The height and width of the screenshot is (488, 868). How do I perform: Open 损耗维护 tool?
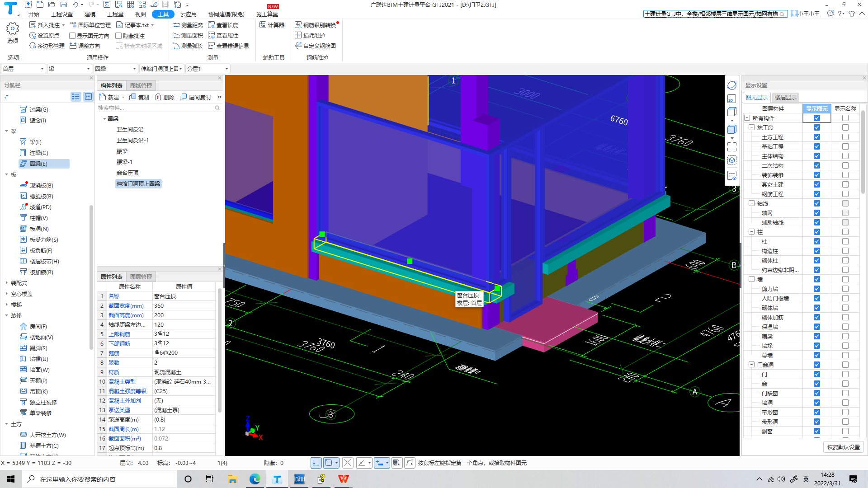[310, 36]
